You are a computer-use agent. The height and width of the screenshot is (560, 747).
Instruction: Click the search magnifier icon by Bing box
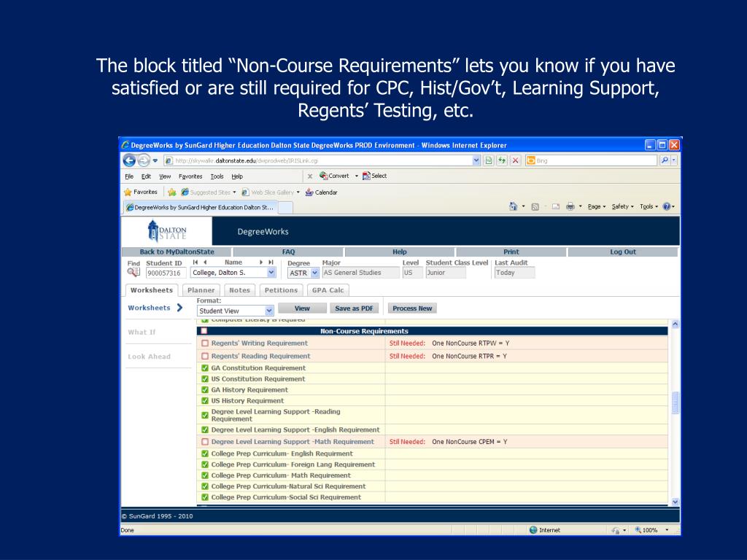point(665,160)
